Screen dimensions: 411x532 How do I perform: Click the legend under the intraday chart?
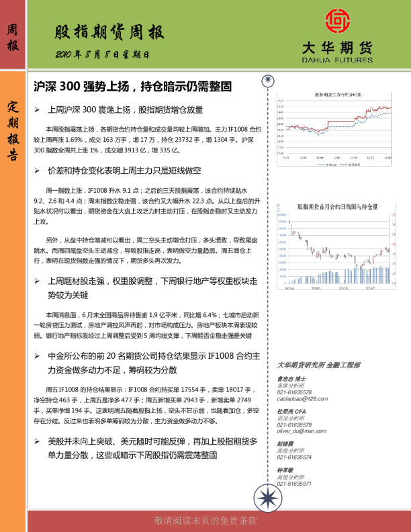335,163
